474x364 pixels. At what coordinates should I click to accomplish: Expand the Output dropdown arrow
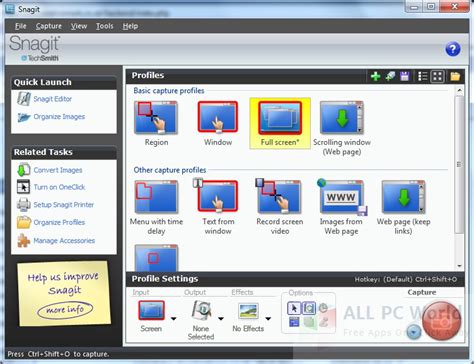click(221, 319)
